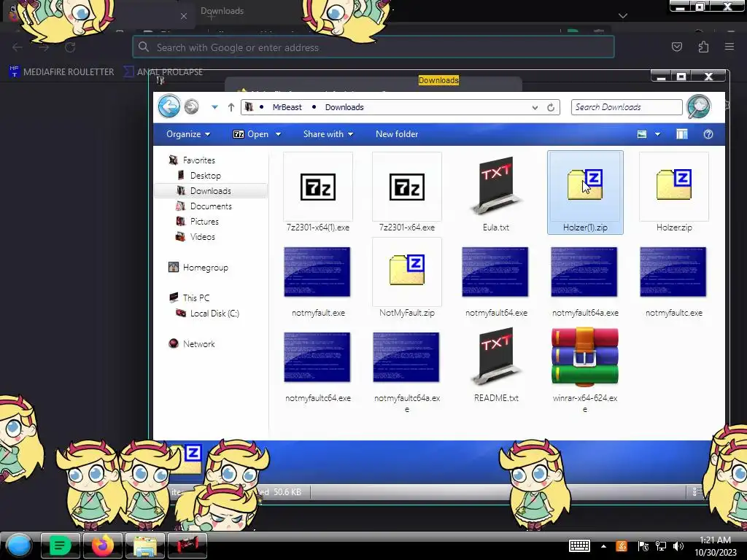Click the magnifier search button in Explorer
The height and width of the screenshot is (560, 747).
698,106
